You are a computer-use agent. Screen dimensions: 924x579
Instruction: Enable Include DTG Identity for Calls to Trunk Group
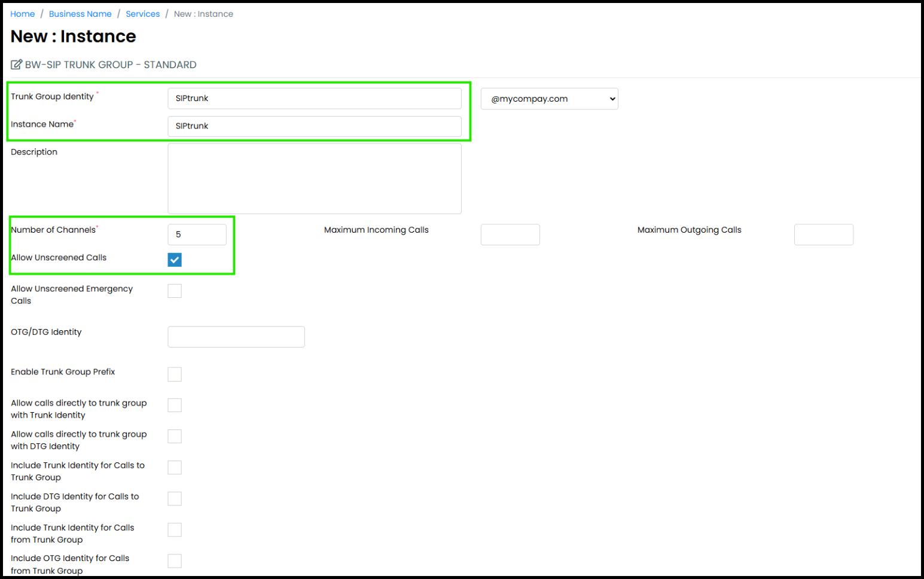[175, 499]
